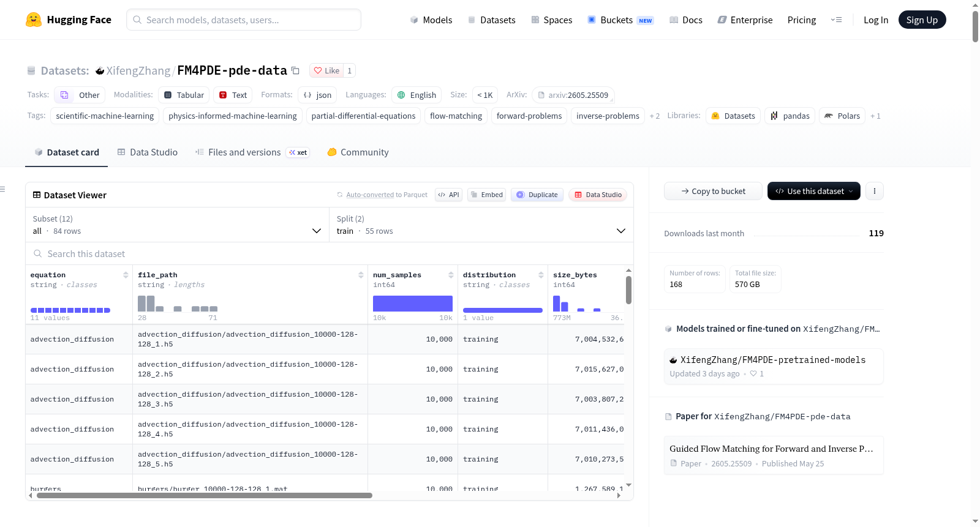The image size is (980, 527).
Task: Sort the num_samples column
Action: 451,275
